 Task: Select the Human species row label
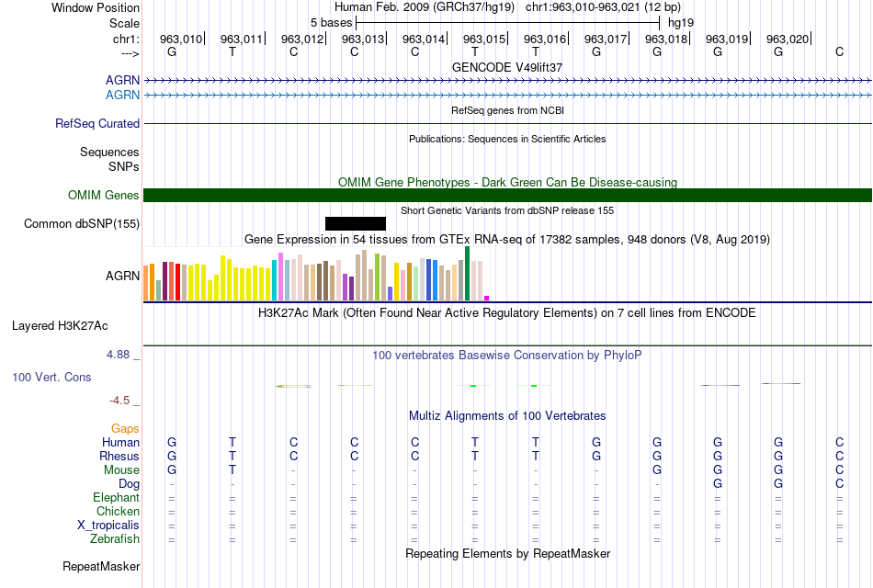120,442
